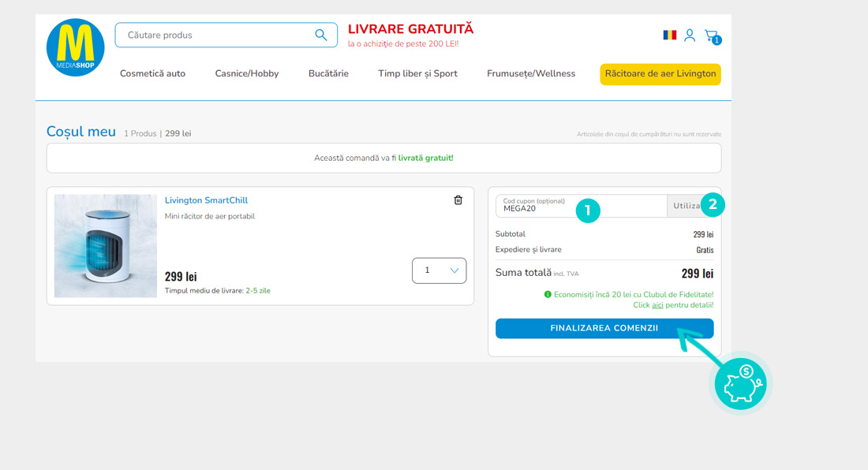868x470 pixels.
Task: Follow the 'aici' loyalty club link
Action: click(657, 305)
